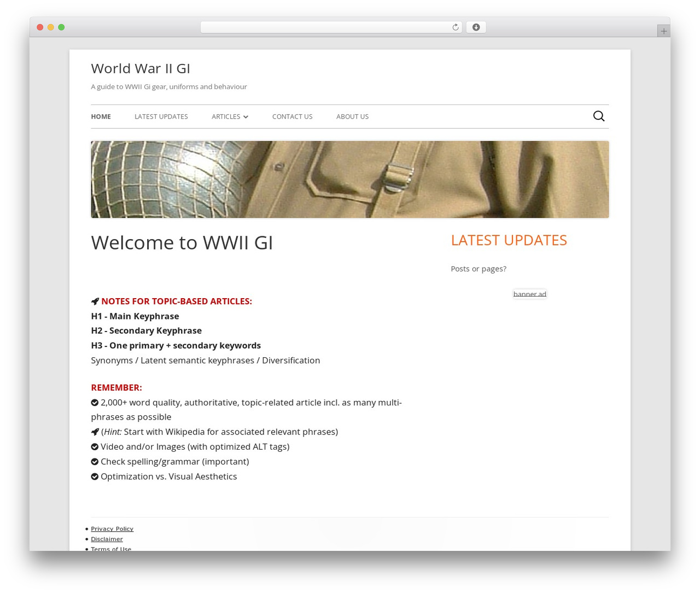
Task: Open the About Us menu item
Action: 353,117
